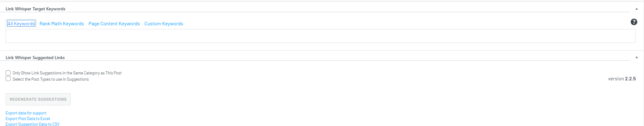This screenshot has height=126, width=644.
Task: Click the Link Whisper Target Keywords heading
Action: (x=35, y=9)
